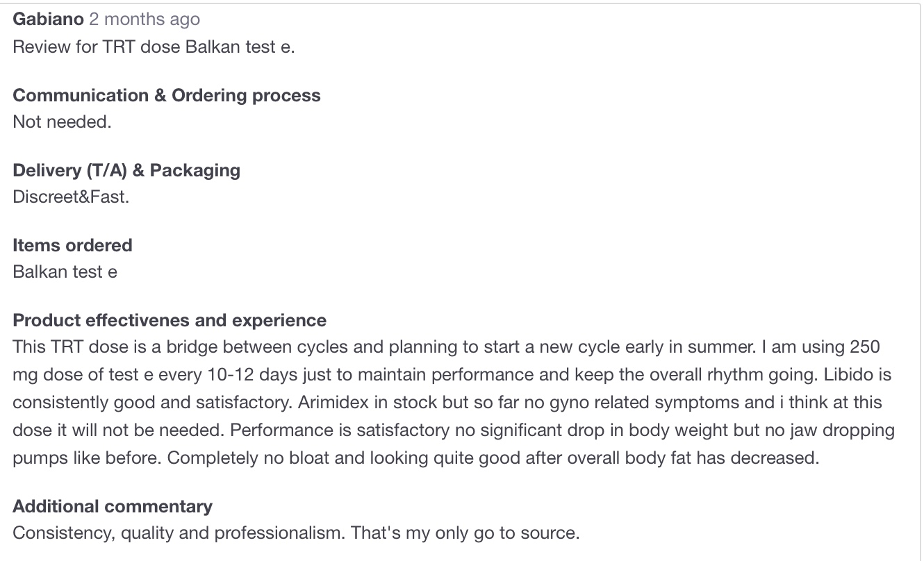Select the "Communication & Ordering process" heading
This screenshot has width=924, height=561.
click(167, 95)
